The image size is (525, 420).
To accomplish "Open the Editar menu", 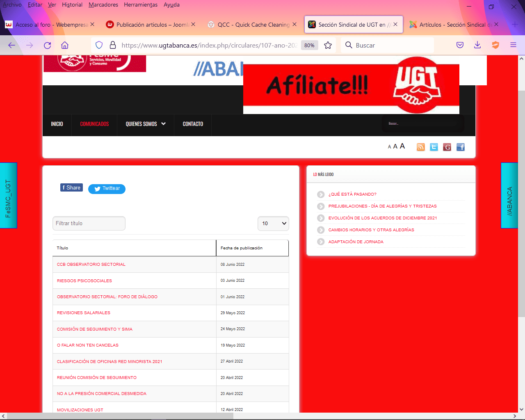I will (x=35, y=5).
